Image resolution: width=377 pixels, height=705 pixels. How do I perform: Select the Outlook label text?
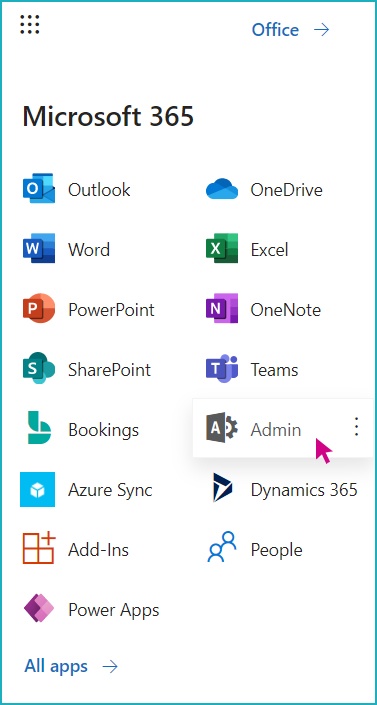pos(99,190)
